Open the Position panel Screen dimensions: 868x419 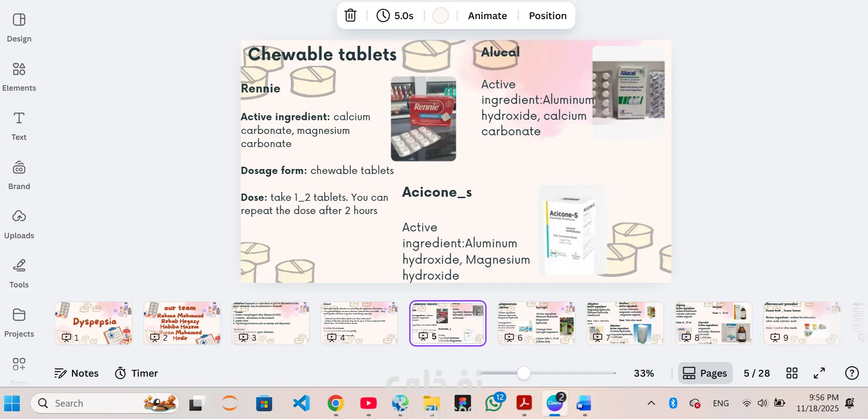(548, 15)
